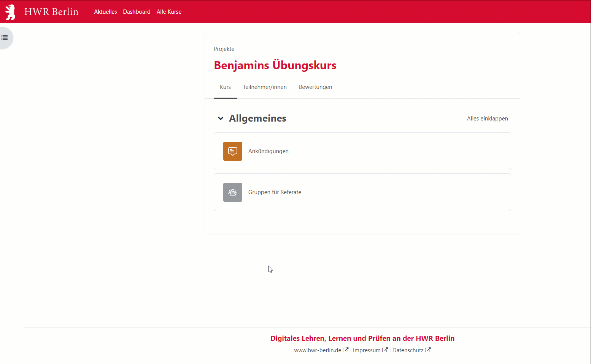591x364 pixels.
Task: Click the external link icon beside www.hwr-berlin.de
Action: coord(346,350)
